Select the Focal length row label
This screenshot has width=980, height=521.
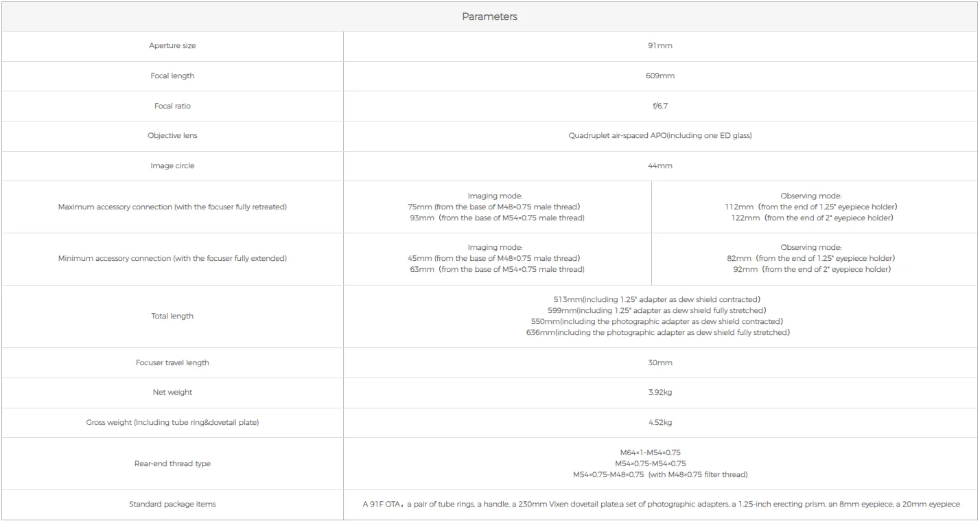[172, 76]
